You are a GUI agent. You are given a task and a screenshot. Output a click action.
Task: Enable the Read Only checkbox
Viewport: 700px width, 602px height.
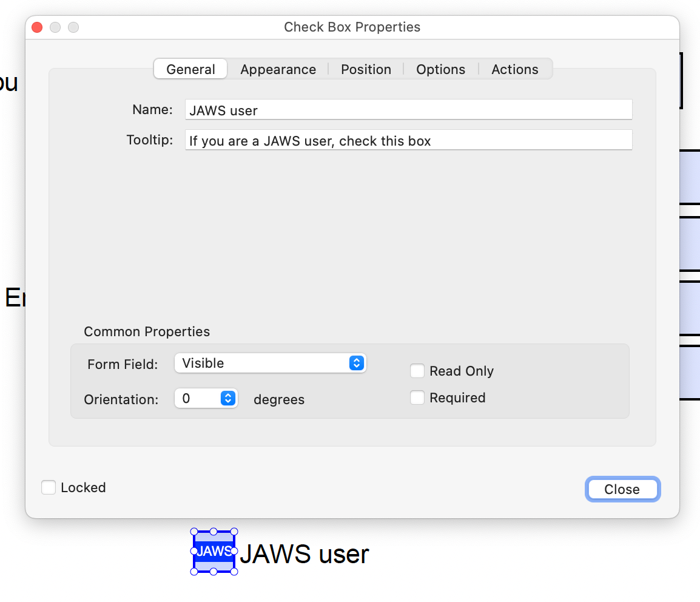[x=417, y=371]
